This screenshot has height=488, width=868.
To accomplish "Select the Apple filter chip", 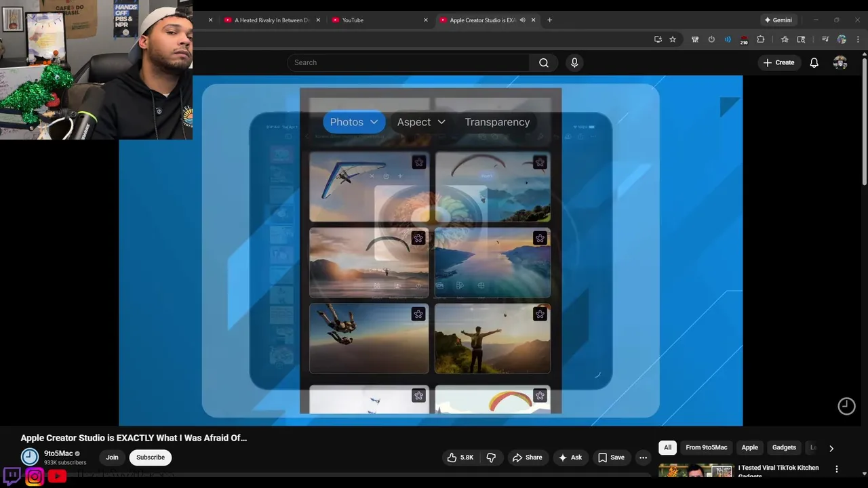I will coord(749,447).
